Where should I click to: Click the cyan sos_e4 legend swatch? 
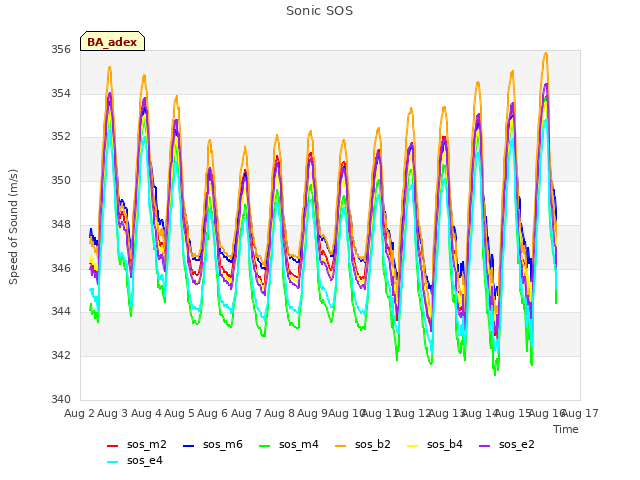[112, 462]
